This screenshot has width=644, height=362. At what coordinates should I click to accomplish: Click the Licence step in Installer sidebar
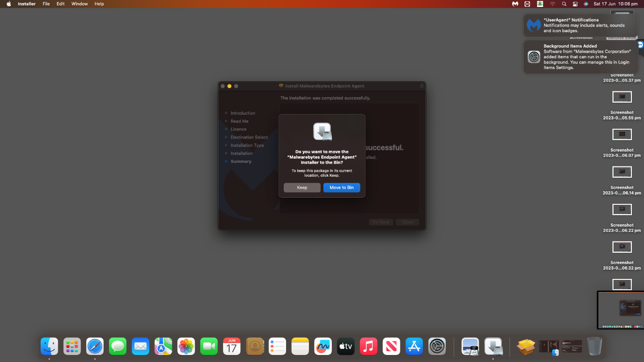[238, 129]
